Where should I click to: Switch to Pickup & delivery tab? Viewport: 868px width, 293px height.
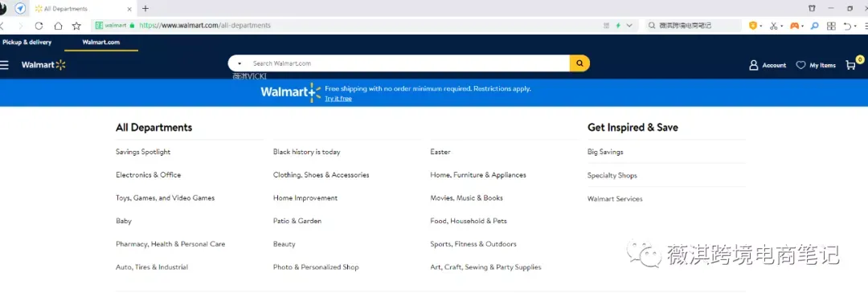(x=27, y=42)
